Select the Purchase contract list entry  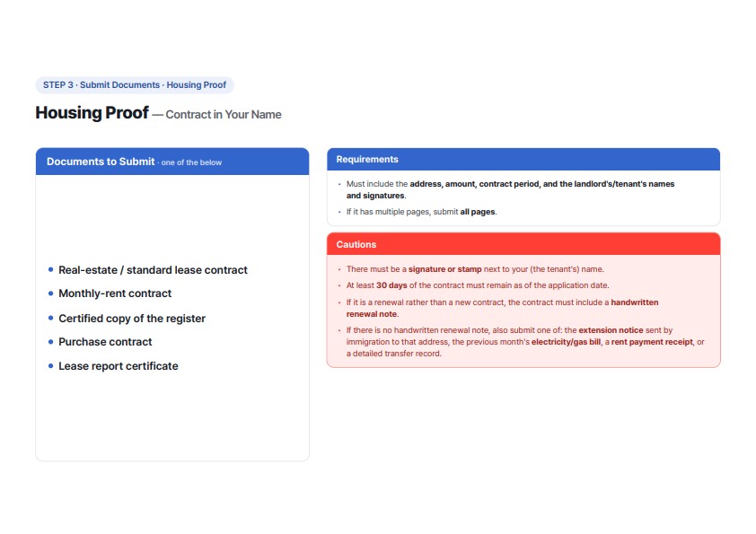(x=105, y=342)
